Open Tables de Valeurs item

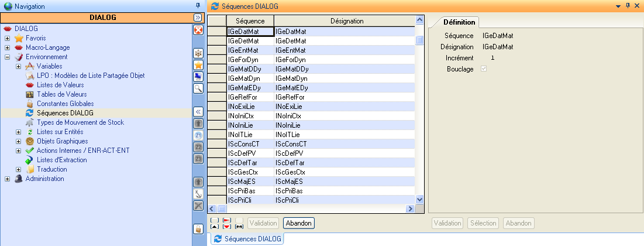coord(61,95)
